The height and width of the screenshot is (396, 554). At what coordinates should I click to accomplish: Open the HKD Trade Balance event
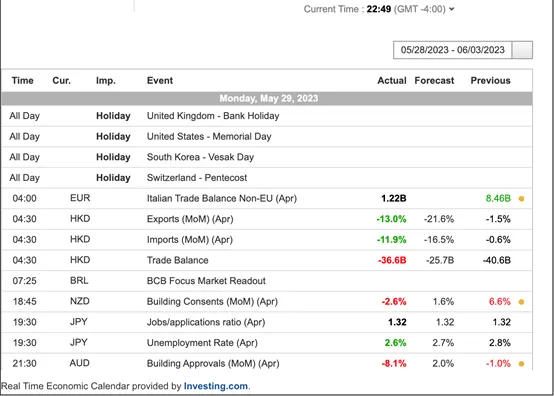tap(177, 260)
